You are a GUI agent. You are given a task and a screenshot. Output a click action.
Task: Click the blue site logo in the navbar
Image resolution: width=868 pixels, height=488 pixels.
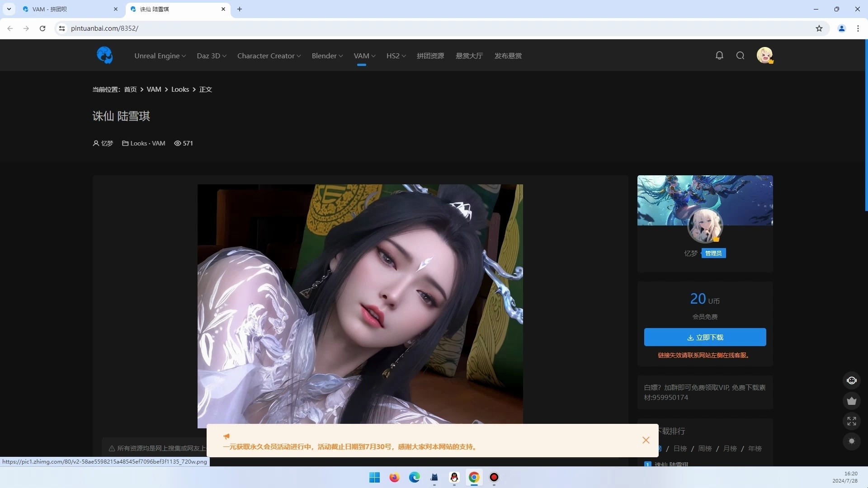(105, 55)
